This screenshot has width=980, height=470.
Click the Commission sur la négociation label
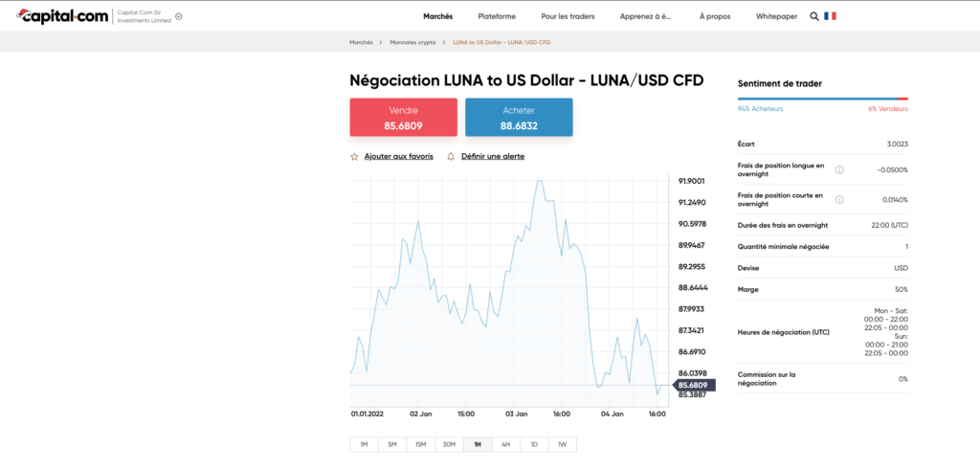click(x=767, y=379)
